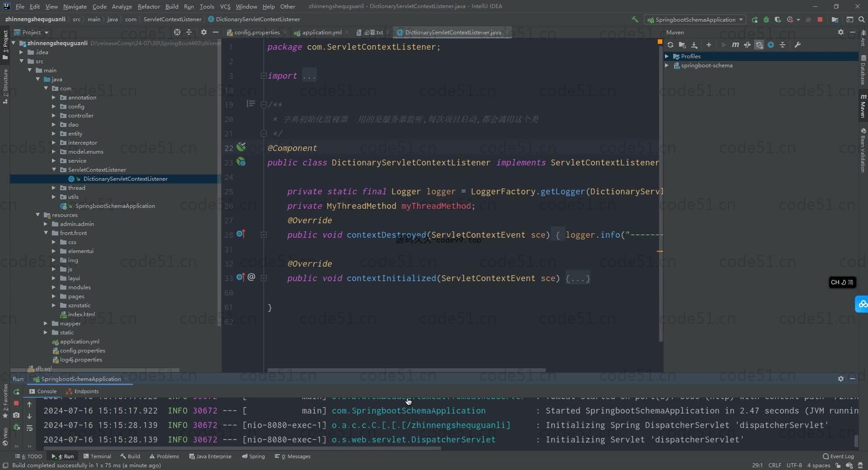Add Maven project plus icon
868x470 pixels.
pos(709,45)
